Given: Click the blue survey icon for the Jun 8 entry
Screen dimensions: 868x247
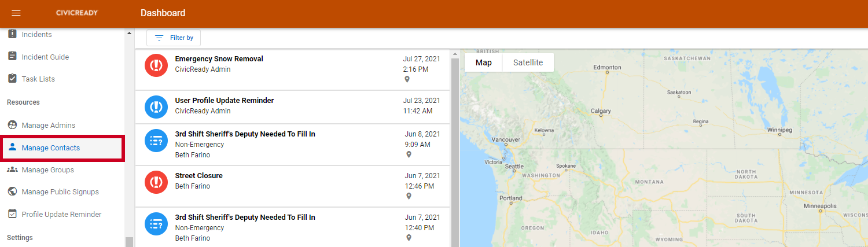Looking at the screenshot, I should tap(156, 141).
